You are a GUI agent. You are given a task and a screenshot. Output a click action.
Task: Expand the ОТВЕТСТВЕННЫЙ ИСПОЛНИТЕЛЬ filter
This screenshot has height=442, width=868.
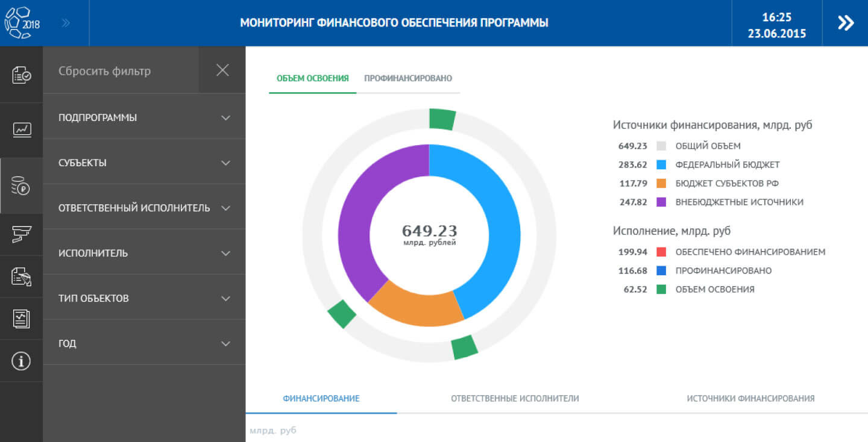coord(144,208)
